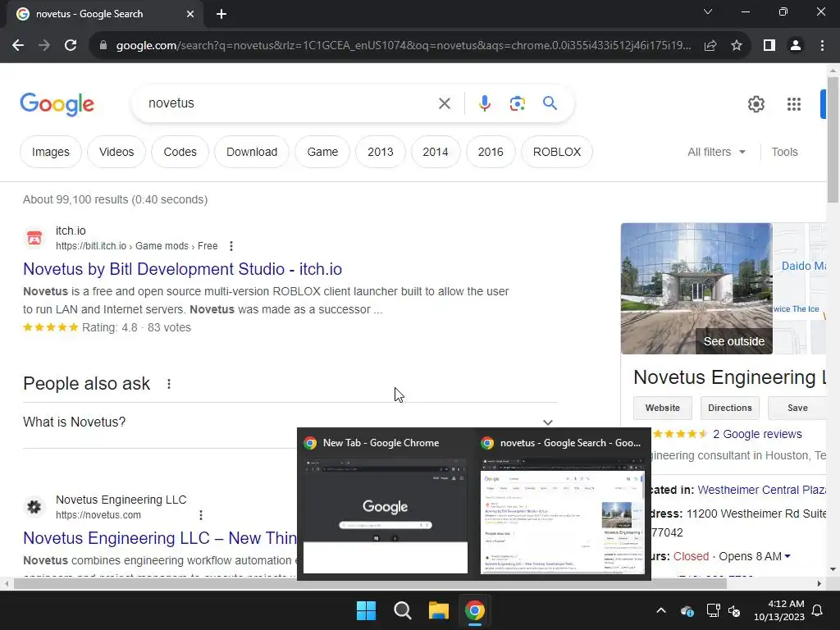The height and width of the screenshot is (630, 840).
Task: Share this page from the address bar
Action: [x=710, y=46]
